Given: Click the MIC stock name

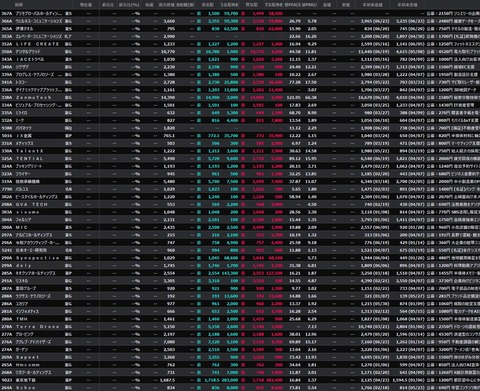Looking at the screenshot, I should pyautogui.click(x=22, y=227).
